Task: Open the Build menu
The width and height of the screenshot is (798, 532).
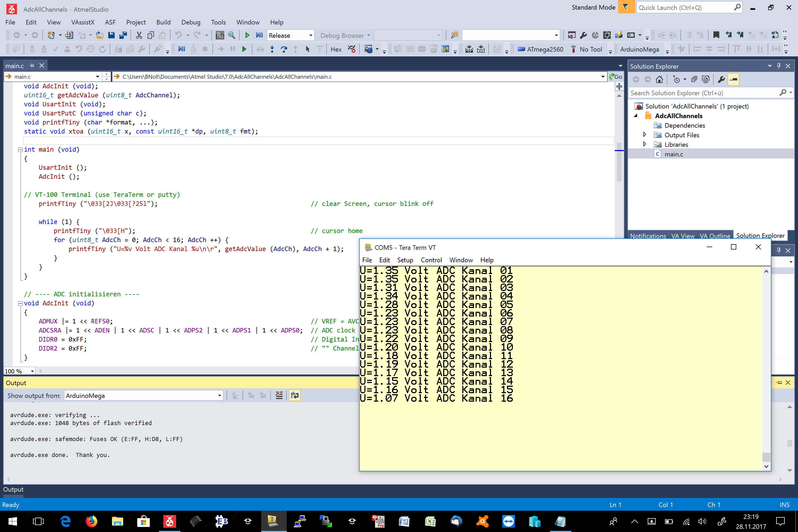Action: pyautogui.click(x=163, y=22)
